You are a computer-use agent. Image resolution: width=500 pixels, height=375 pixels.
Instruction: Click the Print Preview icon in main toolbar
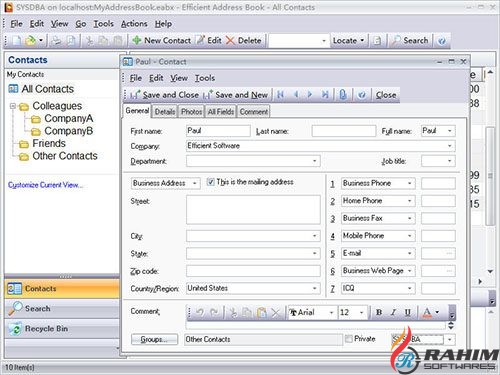71,41
